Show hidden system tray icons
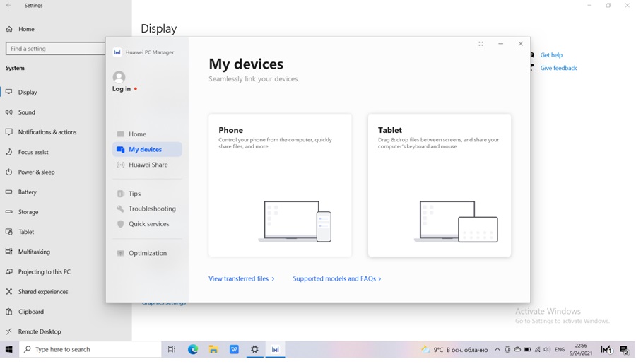Screen dimensions: 636x364 [x=497, y=349]
